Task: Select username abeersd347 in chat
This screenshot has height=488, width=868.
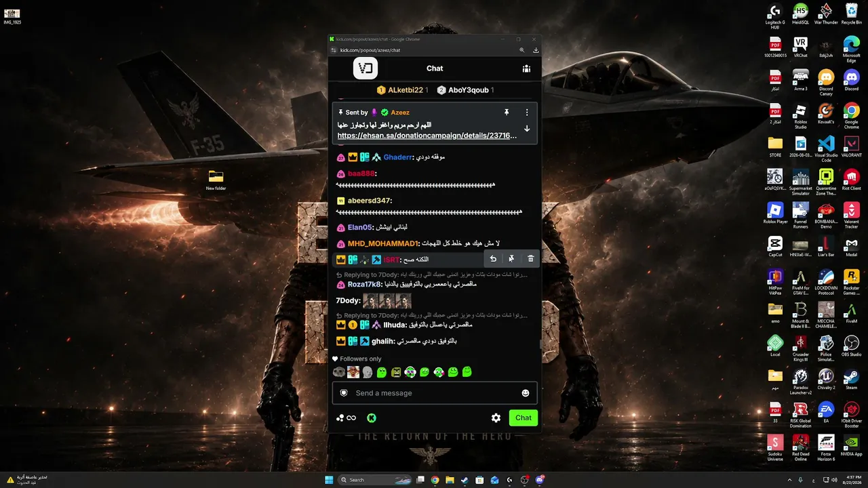Action: tap(369, 201)
